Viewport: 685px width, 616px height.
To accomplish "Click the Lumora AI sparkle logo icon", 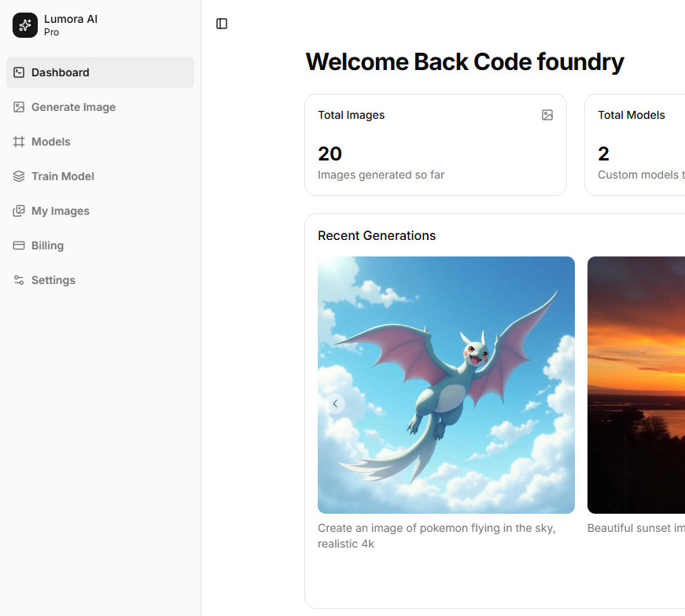I will coord(25,25).
